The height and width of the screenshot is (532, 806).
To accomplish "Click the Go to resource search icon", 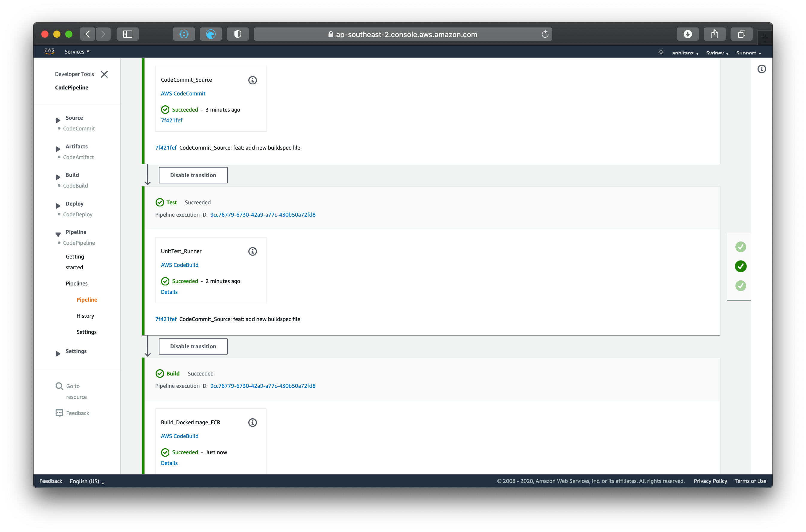I will pyautogui.click(x=59, y=386).
